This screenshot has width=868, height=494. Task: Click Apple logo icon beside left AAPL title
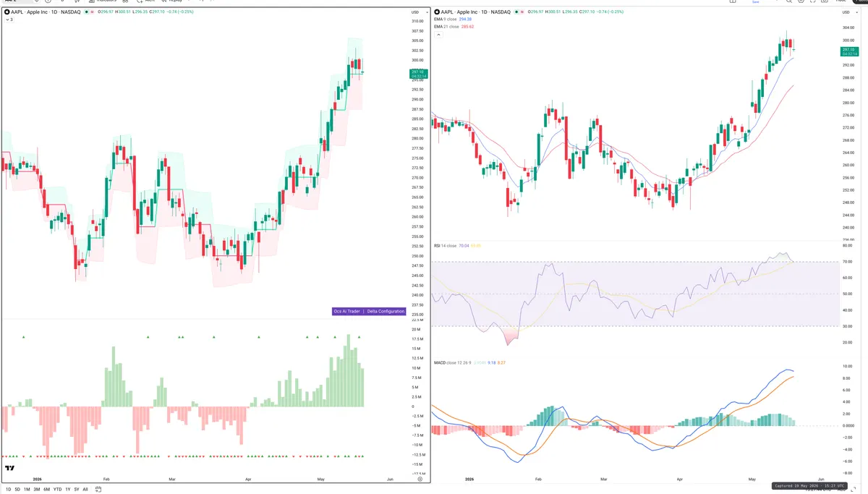[x=7, y=12]
